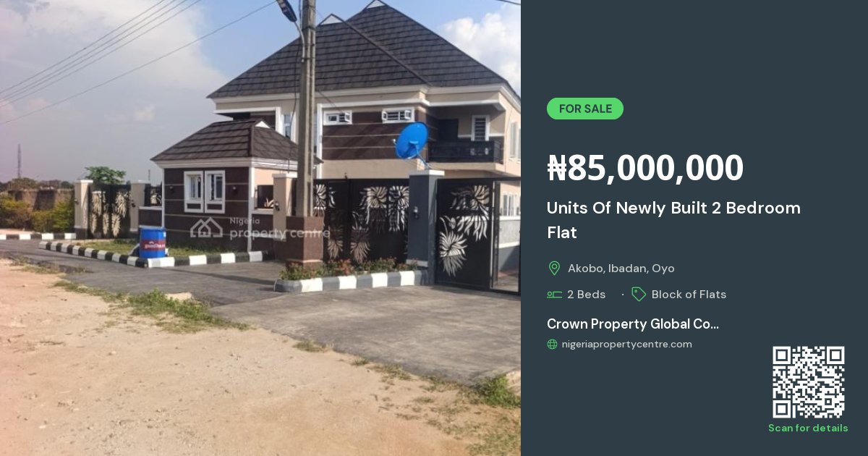Click the 2 Beds label
Image resolution: width=868 pixels, height=456 pixels.
coord(586,295)
